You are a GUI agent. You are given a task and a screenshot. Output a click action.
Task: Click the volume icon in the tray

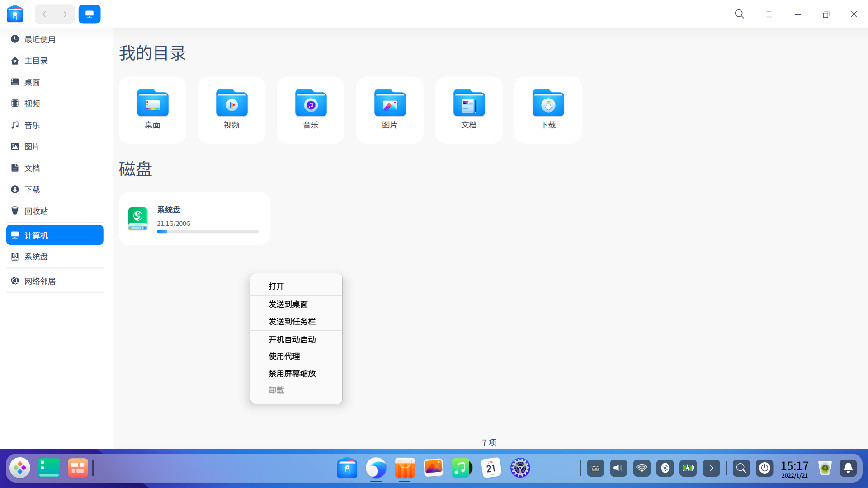click(618, 468)
